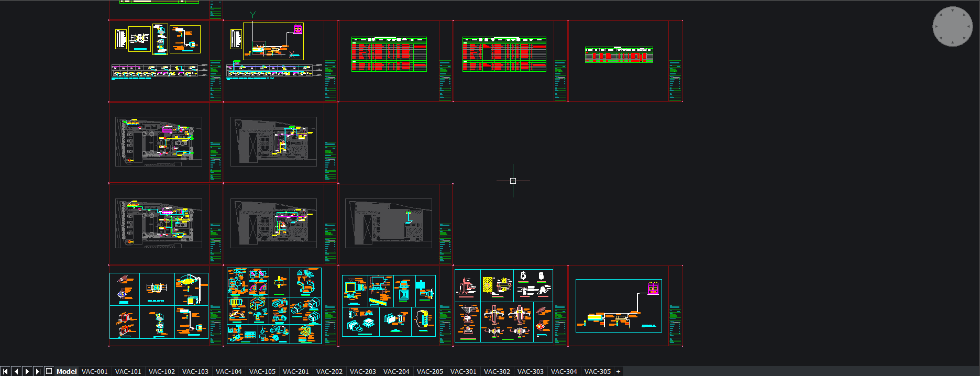Viewport: 980px width, 376px height.
Task: Open the layout list menu icon
Action: point(49,371)
